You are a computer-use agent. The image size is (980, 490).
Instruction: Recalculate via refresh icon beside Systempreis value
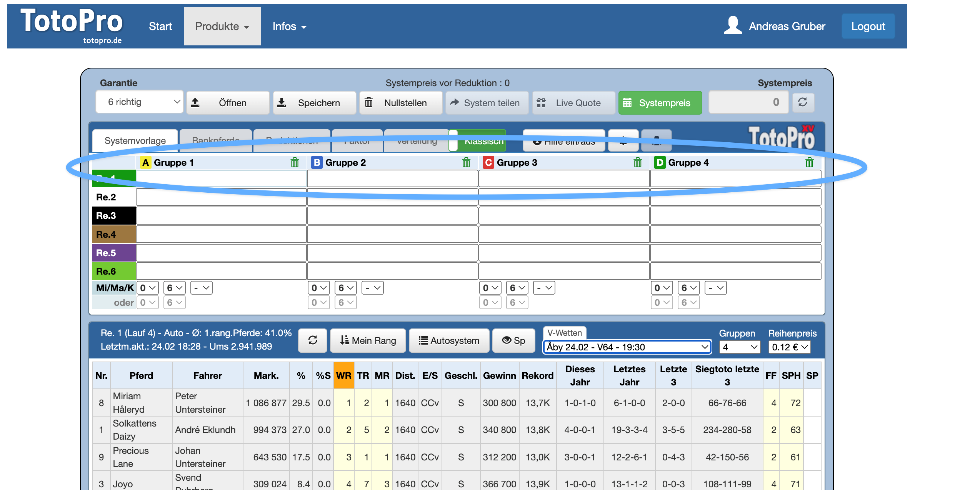pos(803,102)
